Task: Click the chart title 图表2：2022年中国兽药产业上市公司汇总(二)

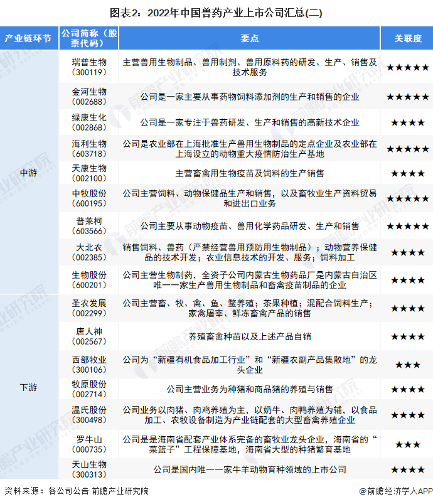Action: pyautogui.click(x=216, y=13)
